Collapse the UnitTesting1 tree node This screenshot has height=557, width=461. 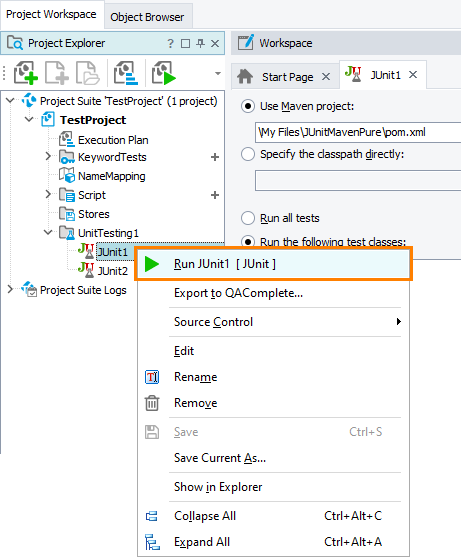(48, 233)
